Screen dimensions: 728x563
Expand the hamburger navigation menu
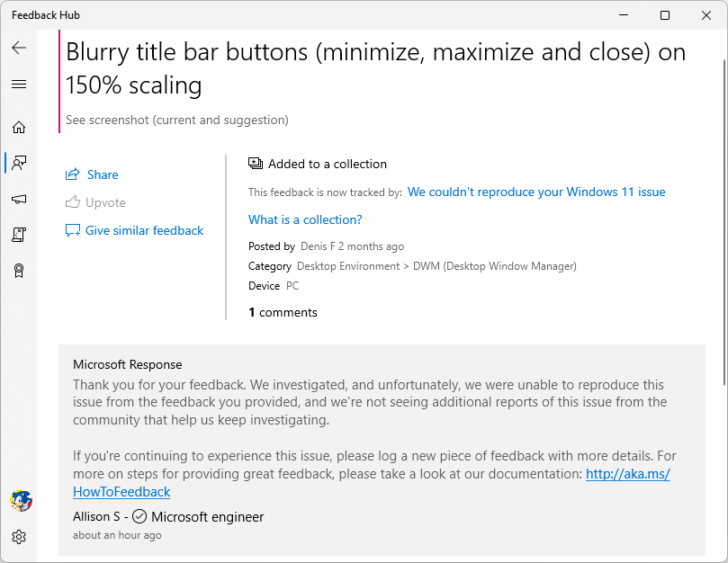click(19, 84)
